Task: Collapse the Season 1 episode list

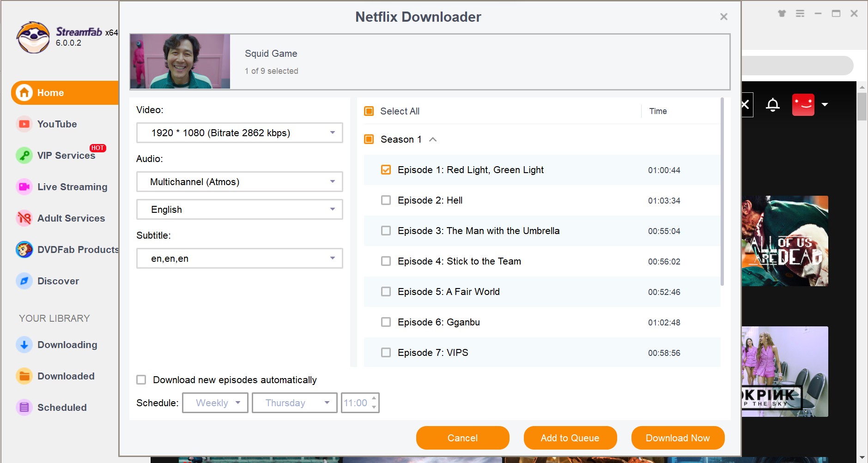Action: pyautogui.click(x=433, y=139)
